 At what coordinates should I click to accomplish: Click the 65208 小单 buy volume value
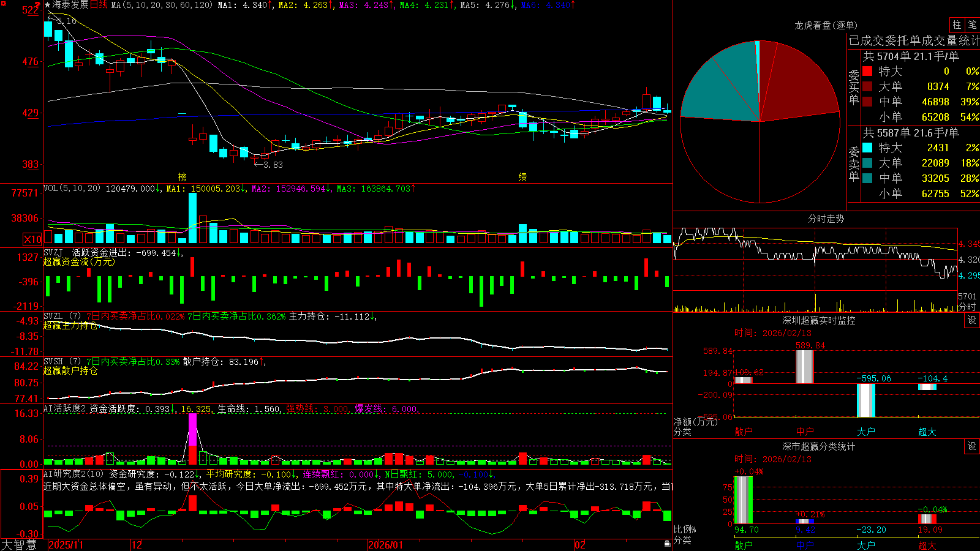pyautogui.click(x=935, y=117)
